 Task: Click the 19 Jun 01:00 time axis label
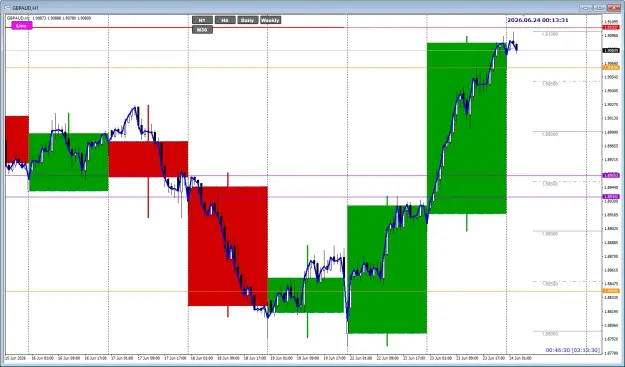[281, 358]
